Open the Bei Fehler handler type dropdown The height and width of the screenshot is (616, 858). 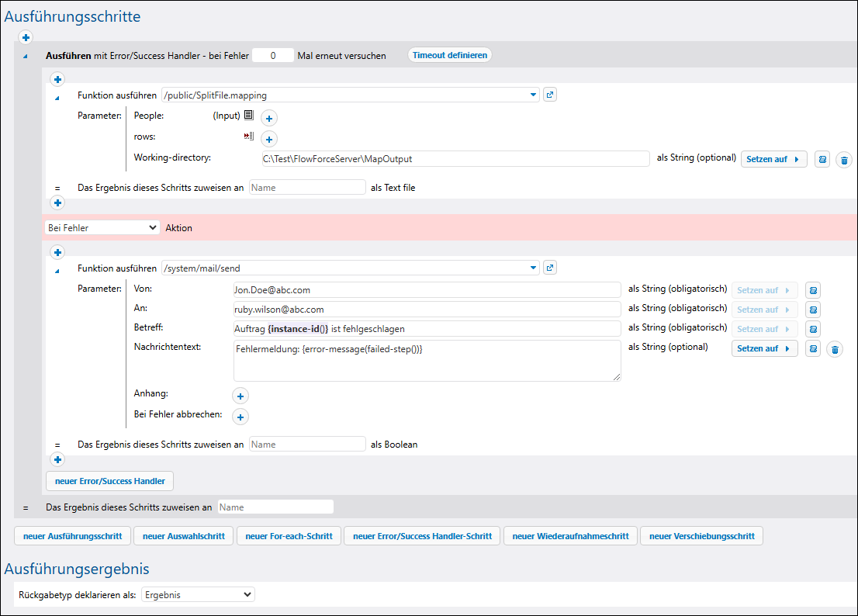tap(102, 227)
